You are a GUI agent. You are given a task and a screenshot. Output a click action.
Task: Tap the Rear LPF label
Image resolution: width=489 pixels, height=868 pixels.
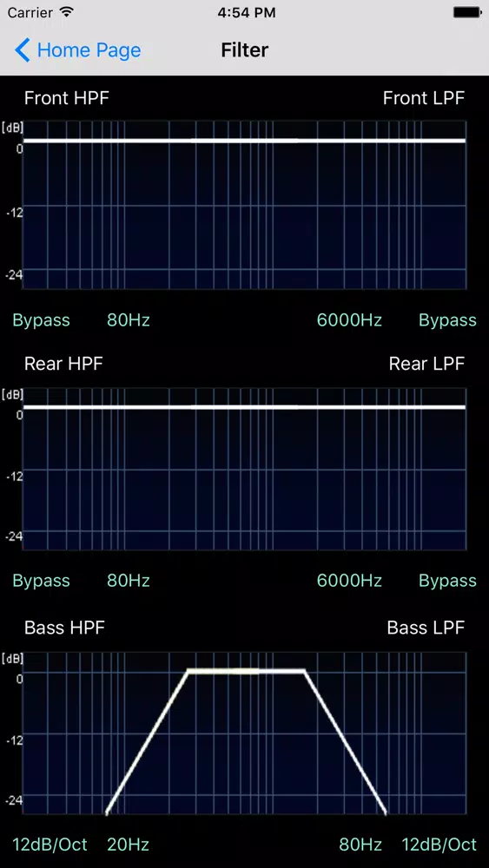pyautogui.click(x=426, y=364)
